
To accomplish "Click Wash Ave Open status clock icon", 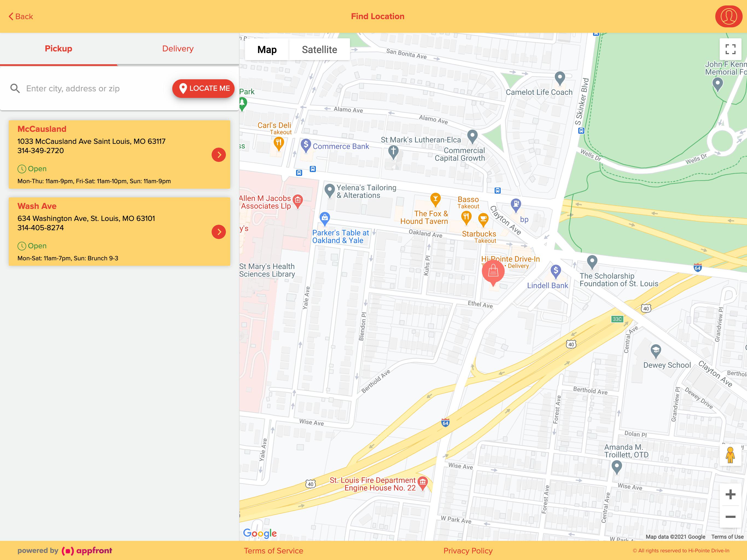I will (x=22, y=246).
